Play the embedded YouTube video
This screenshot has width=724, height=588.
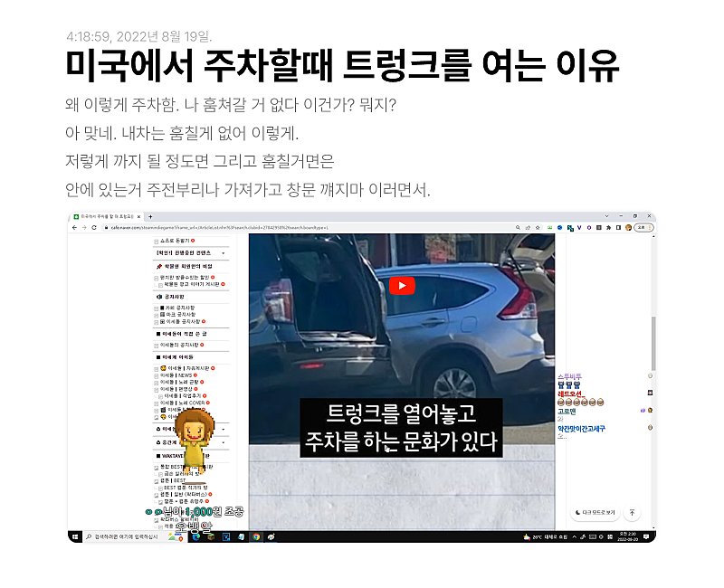pos(402,286)
